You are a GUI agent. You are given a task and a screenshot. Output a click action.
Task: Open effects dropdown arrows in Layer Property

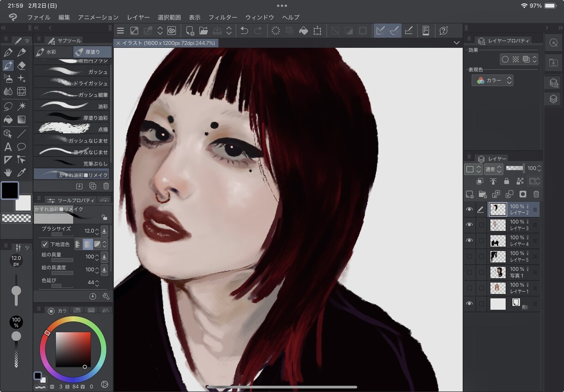(535, 59)
